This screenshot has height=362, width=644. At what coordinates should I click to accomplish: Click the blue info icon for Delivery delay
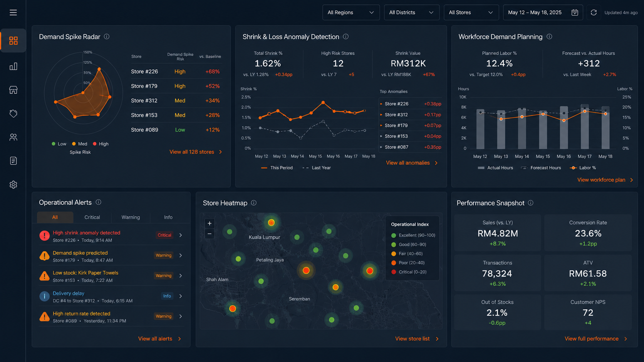click(44, 296)
